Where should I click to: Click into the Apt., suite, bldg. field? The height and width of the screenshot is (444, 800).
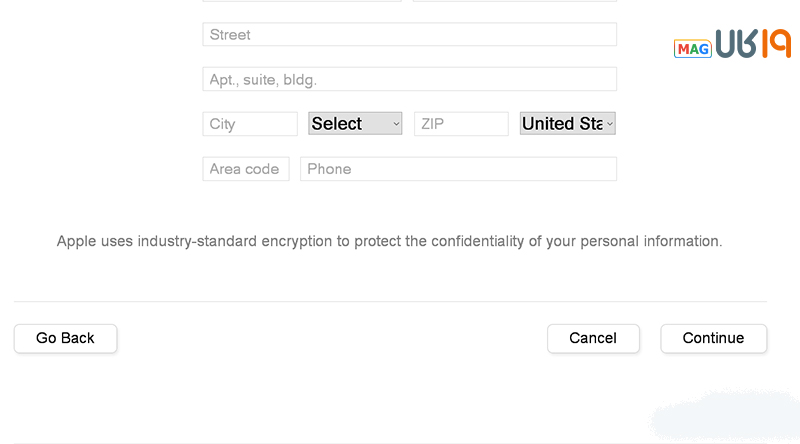point(409,79)
